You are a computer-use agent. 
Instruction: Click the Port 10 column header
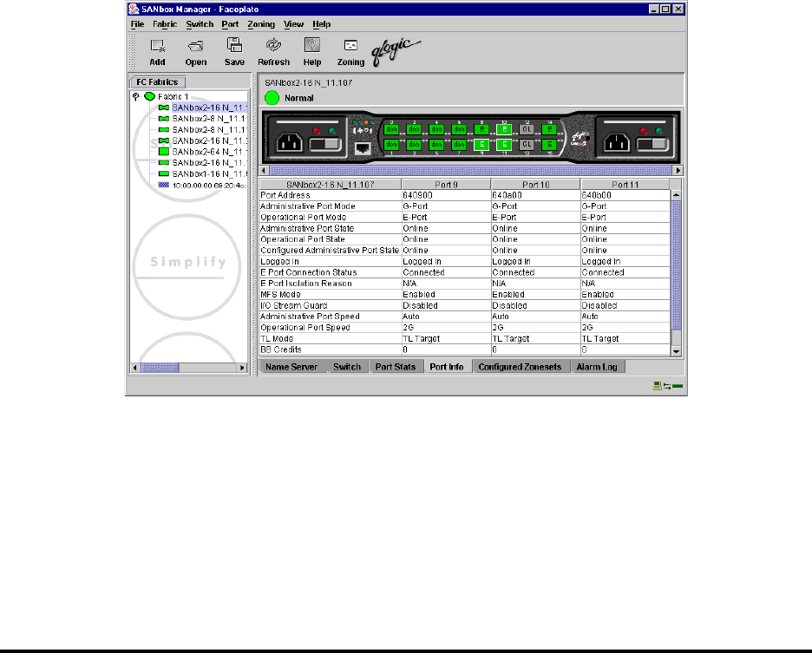coord(534,185)
